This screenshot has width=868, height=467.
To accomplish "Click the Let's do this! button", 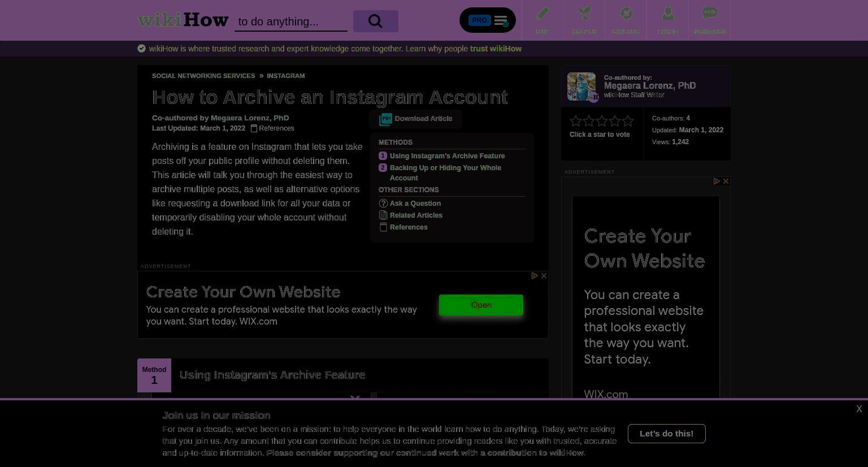I will (666, 434).
